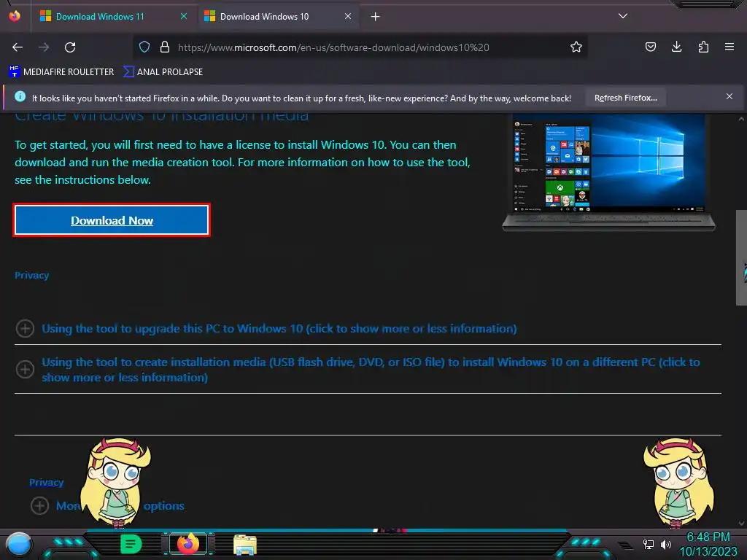Image resolution: width=747 pixels, height=560 pixels.
Task: Click the Download Now button
Action: pos(112,220)
